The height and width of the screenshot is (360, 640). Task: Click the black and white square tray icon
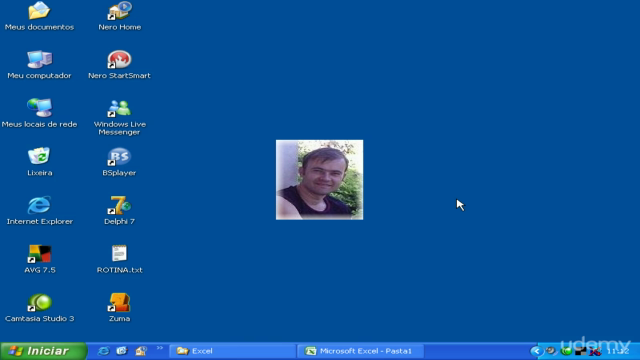[580, 351]
